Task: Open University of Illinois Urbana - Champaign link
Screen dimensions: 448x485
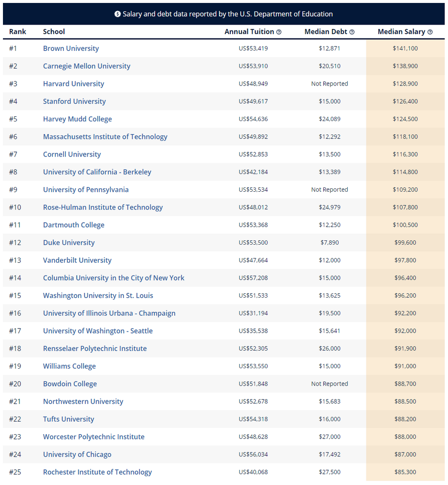Action: 109,313
